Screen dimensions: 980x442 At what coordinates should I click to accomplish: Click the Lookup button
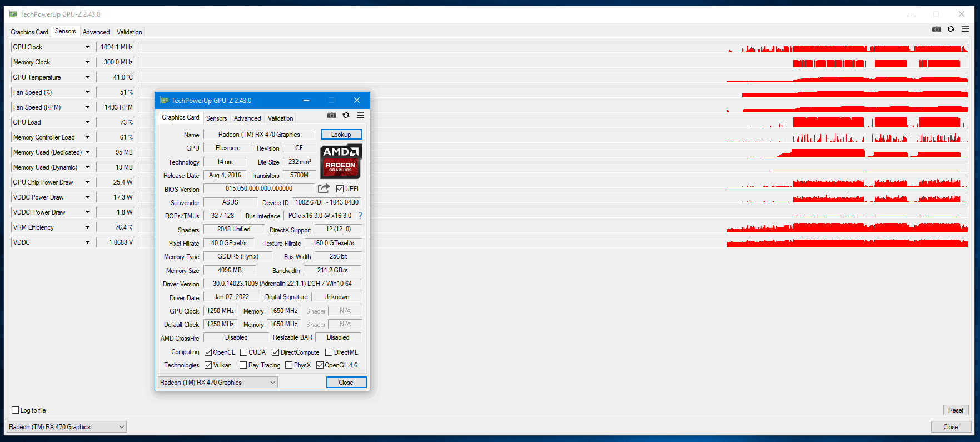coord(341,135)
